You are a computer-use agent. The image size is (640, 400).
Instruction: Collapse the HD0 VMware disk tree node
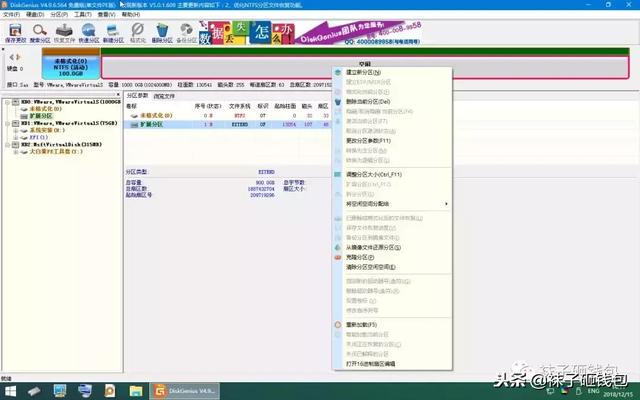(7, 102)
